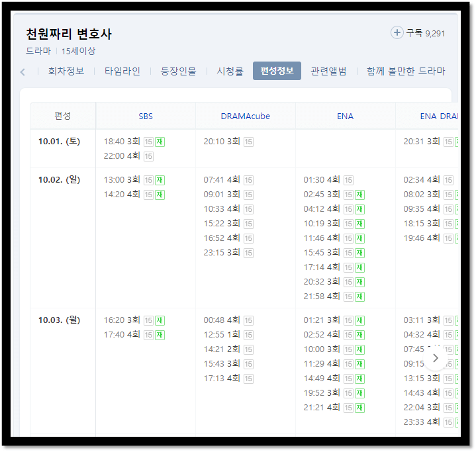
Task: Click the subscribe plus icon
Action: pyautogui.click(x=397, y=32)
